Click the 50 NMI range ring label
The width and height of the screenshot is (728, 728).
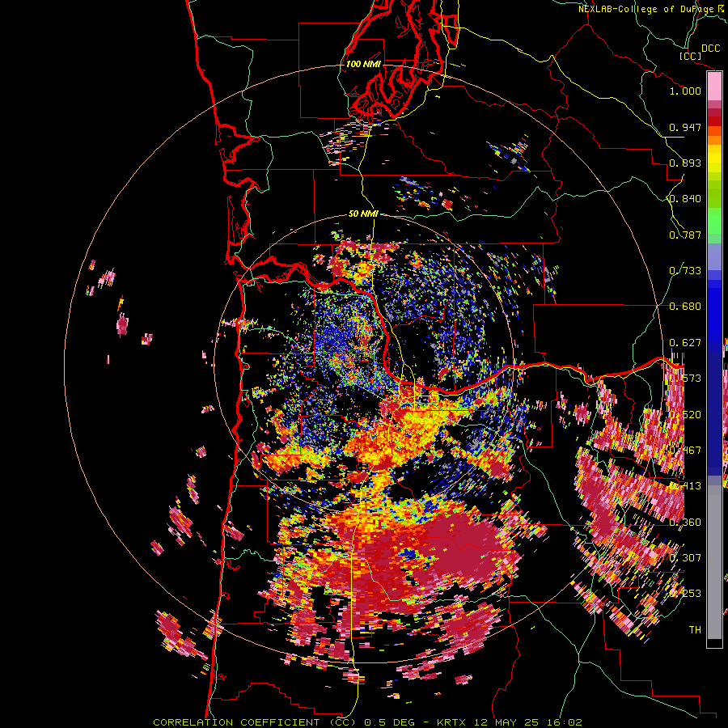(x=363, y=214)
